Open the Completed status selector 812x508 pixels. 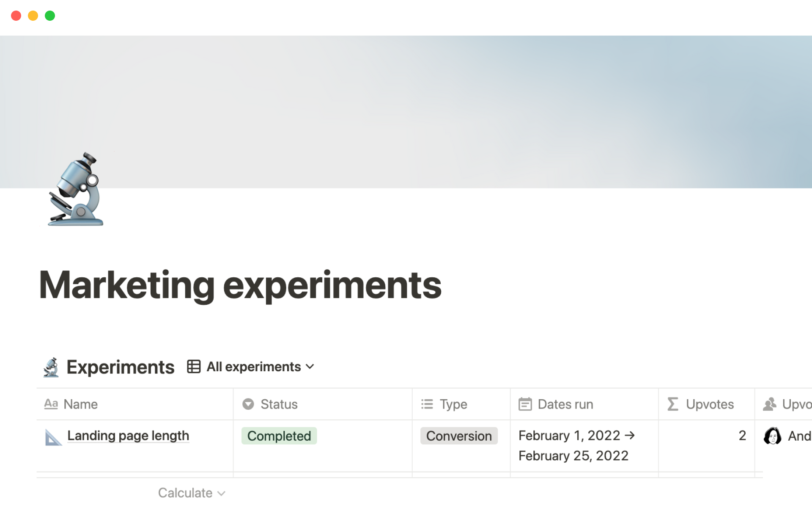[x=279, y=436]
